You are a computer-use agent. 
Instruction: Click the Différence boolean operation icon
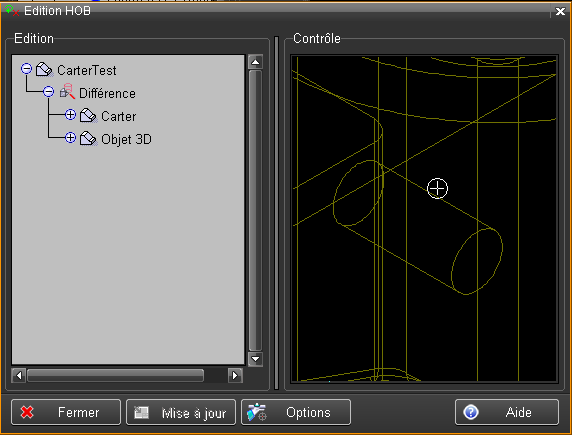(x=67, y=92)
